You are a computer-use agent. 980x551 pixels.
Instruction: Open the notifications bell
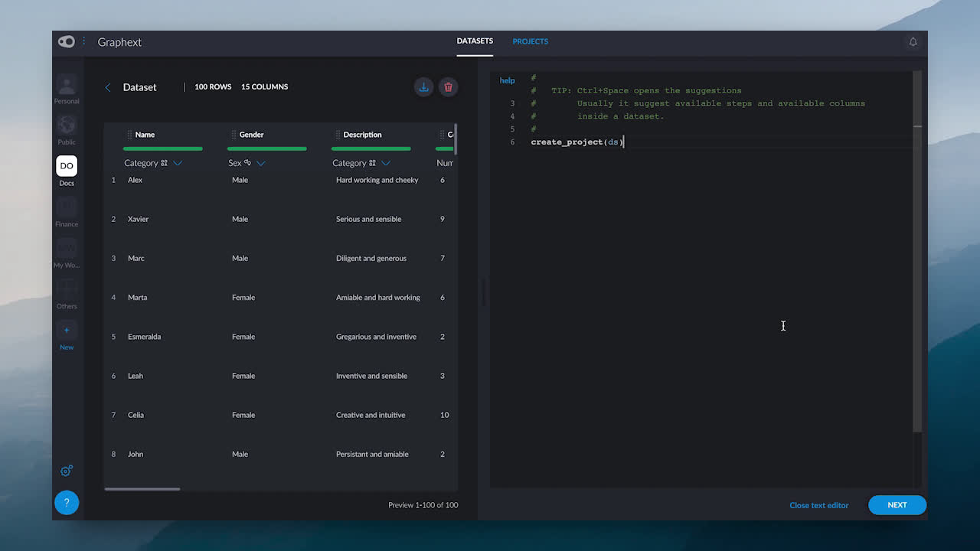pyautogui.click(x=913, y=42)
